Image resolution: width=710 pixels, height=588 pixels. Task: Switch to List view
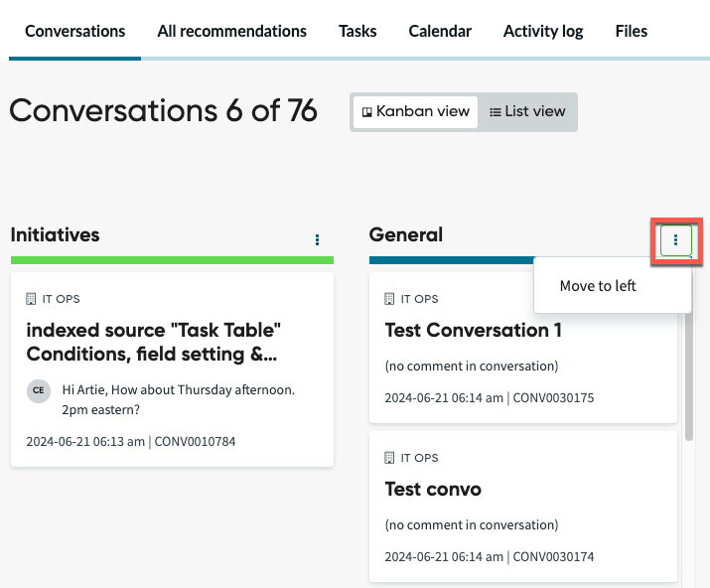(x=527, y=111)
